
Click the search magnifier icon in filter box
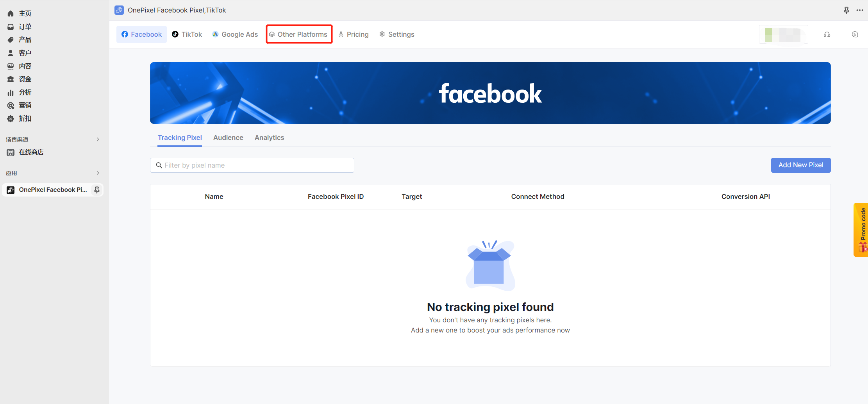click(x=159, y=165)
